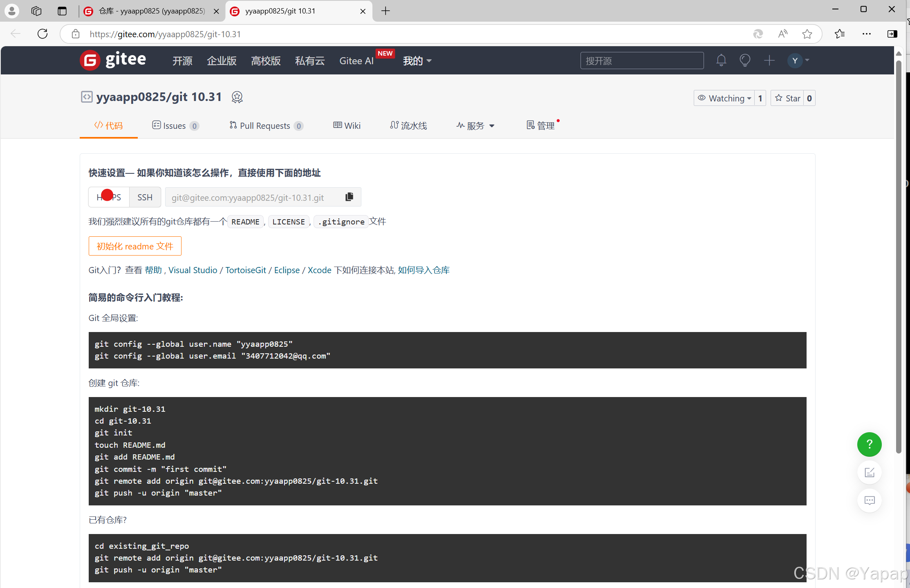Open the Issues tab
This screenshot has width=910, height=588.
[x=175, y=126]
